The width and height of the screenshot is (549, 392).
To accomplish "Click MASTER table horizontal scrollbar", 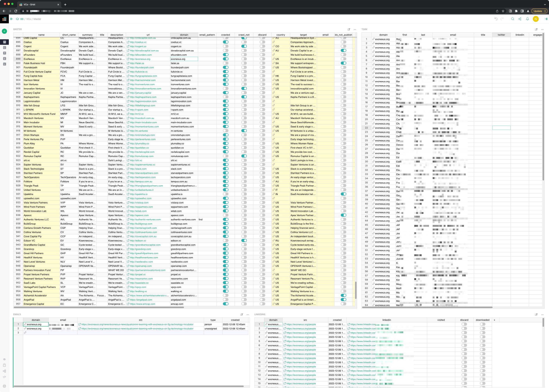I will [99, 307].
